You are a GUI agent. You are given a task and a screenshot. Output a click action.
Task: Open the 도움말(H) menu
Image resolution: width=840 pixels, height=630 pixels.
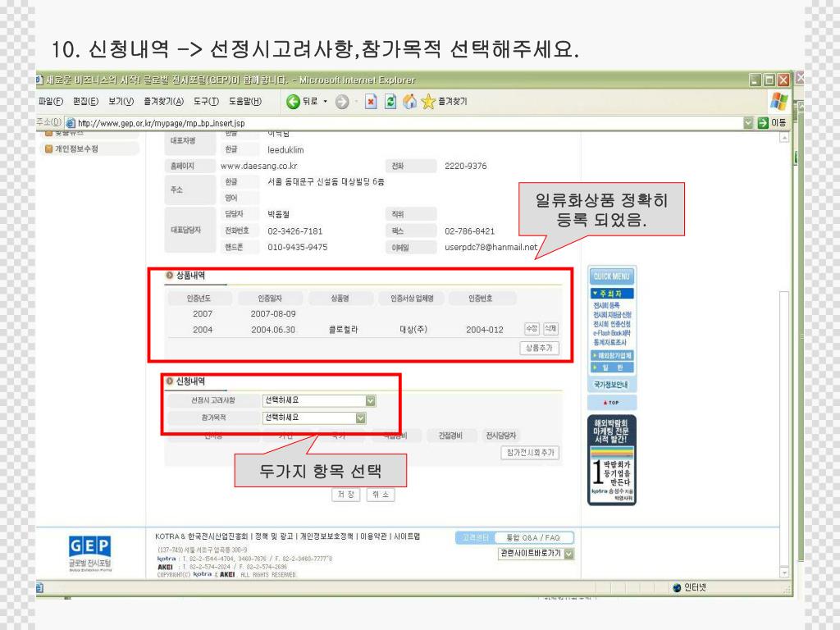245,101
